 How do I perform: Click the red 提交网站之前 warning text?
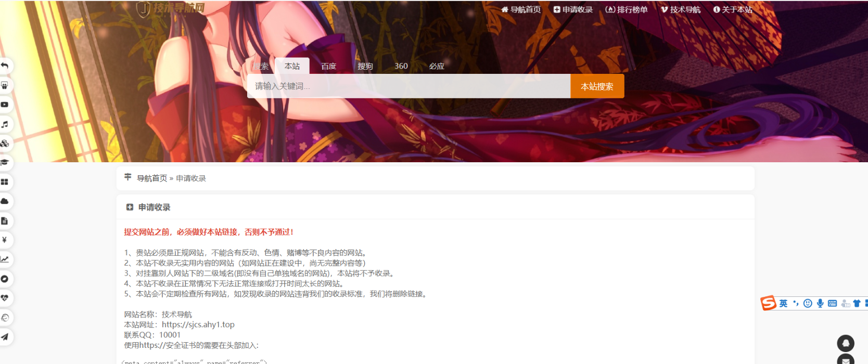209,232
